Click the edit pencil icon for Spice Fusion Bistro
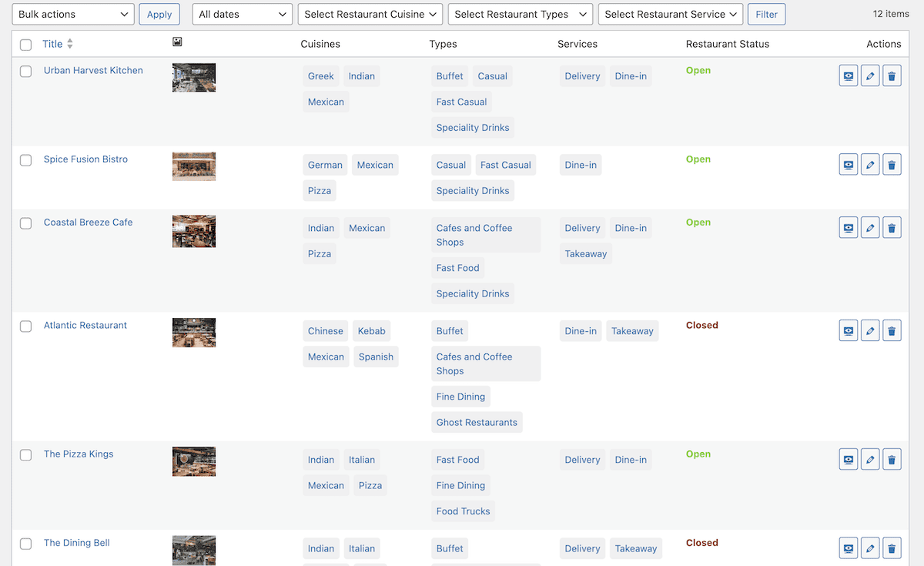The height and width of the screenshot is (566, 924). tap(870, 165)
